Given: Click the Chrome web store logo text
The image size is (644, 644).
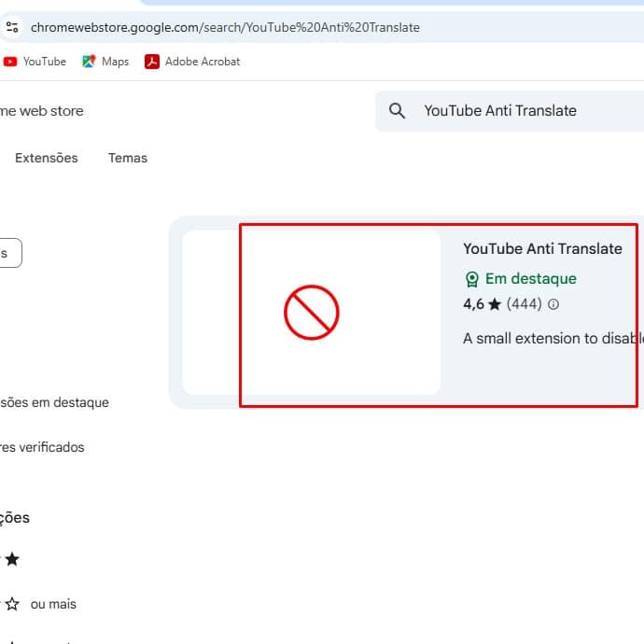Looking at the screenshot, I should click(x=41, y=111).
